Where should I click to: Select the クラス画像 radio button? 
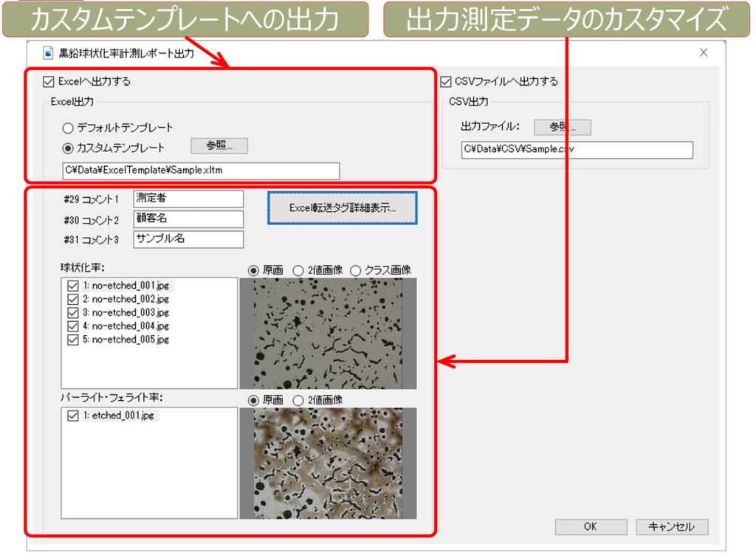point(356,270)
